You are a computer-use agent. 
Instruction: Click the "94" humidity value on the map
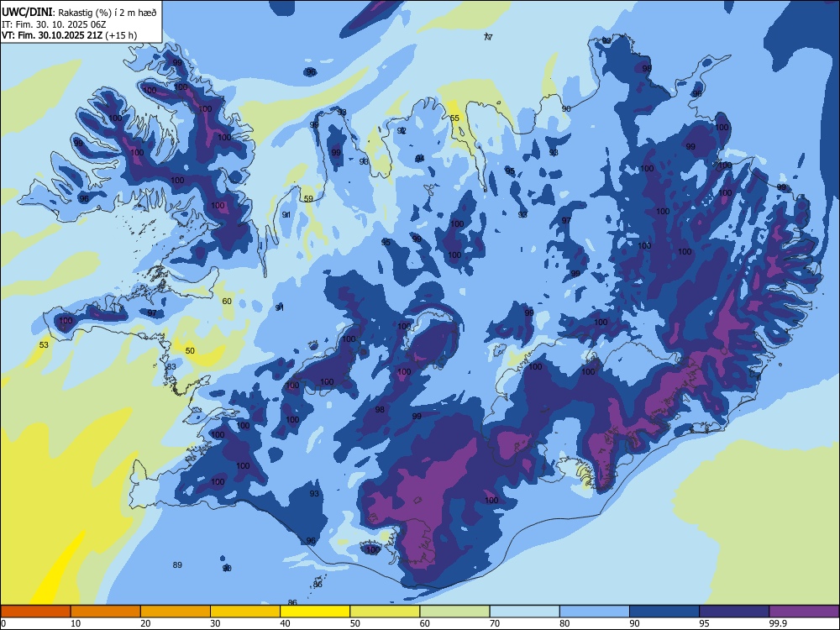420,158
